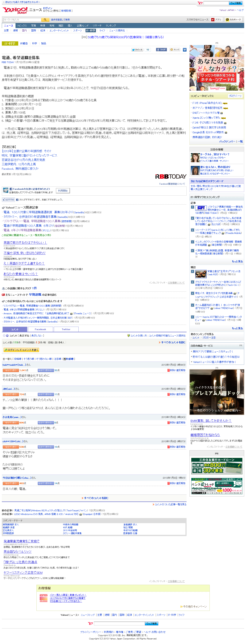This screenshot has width=246, height=644.
Task: Click the ブログパーツ button
Action: pos(235,96)
